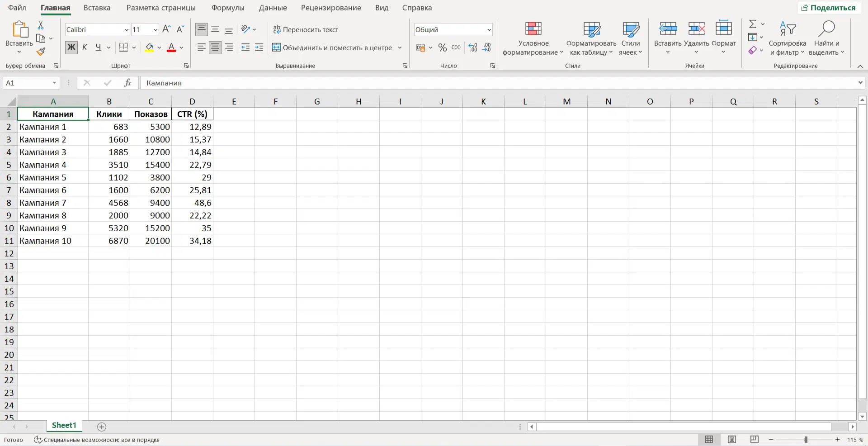The width and height of the screenshot is (868, 446).
Task: Toggle Переносить текст wrap text
Action: coord(306,30)
